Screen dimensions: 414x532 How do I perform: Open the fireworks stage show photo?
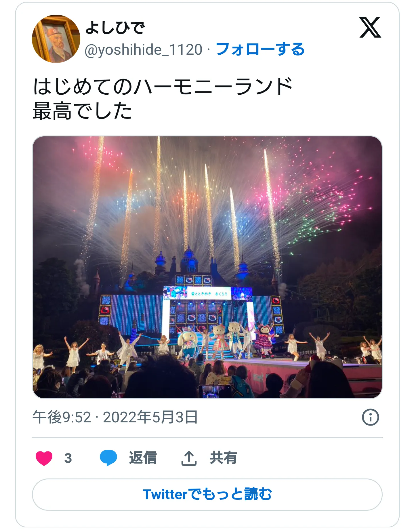tap(207, 267)
